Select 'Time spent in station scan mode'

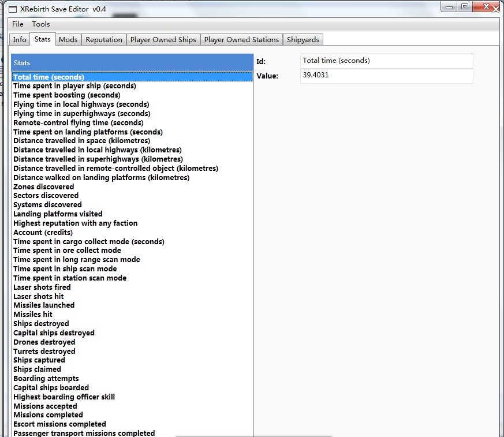pos(132,278)
